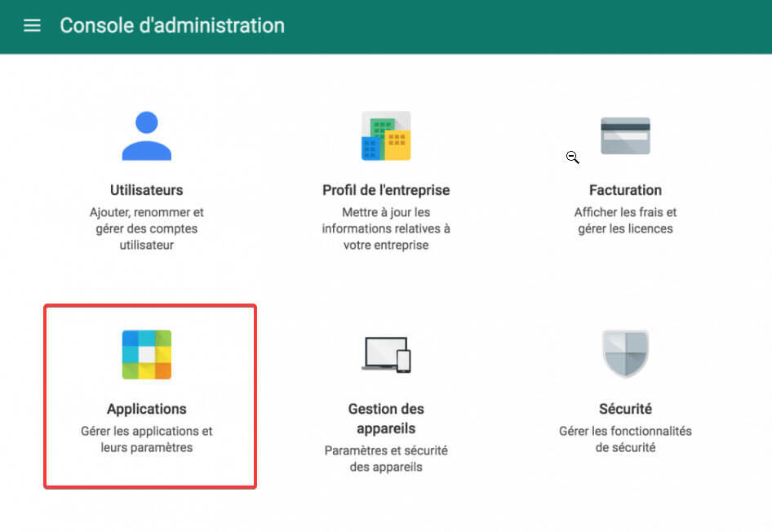Click text 'Ajouter, renommer et gérer des comptes utilisateur'

click(147, 228)
